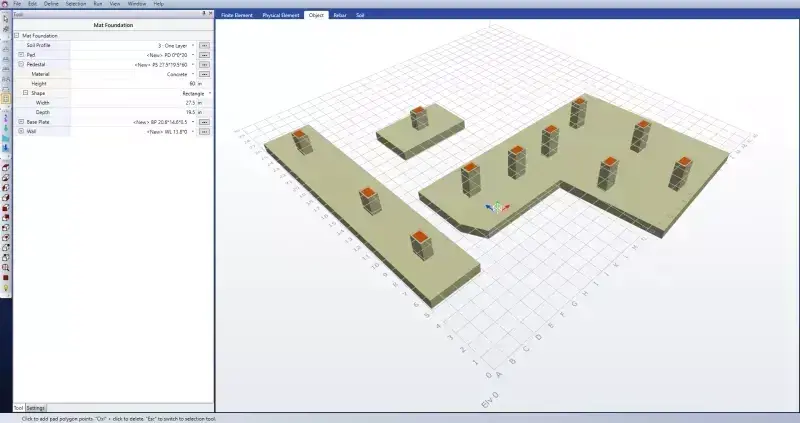This screenshot has width=800, height=423.
Task: Click the highlighted Mat Foundation tool icon
Action: coord(6,98)
